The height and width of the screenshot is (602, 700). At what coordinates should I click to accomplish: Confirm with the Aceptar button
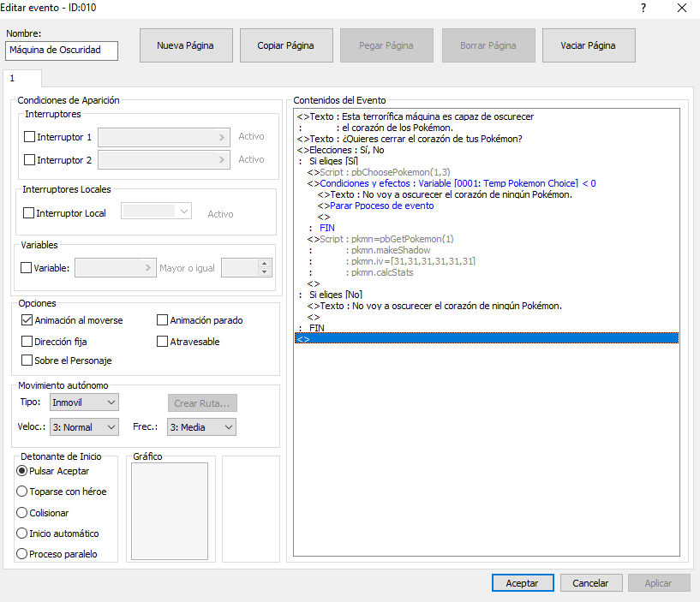522,583
